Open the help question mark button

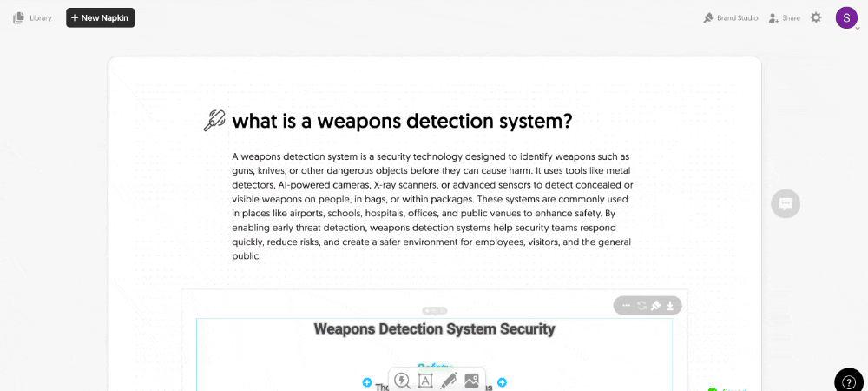click(848, 382)
